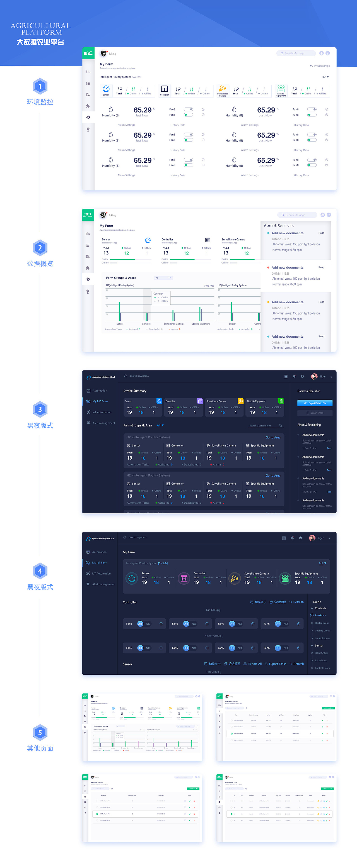This screenshot has height=868, width=357.
Task: Open 'All' filter beside Farm Groups & Area, dark screen
Action: click(160, 425)
